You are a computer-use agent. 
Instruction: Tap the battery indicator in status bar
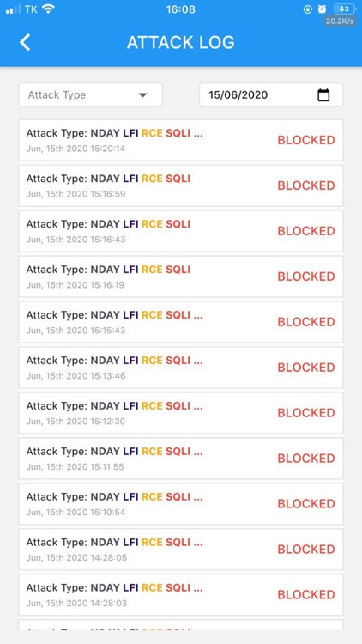tap(344, 9)
